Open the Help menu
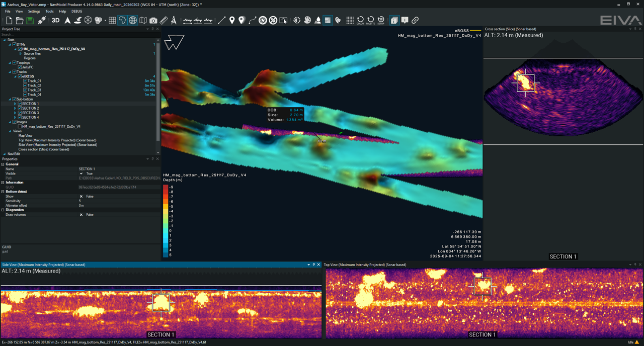This screenshot has height=346, width=644. click(x=62, y=11)
